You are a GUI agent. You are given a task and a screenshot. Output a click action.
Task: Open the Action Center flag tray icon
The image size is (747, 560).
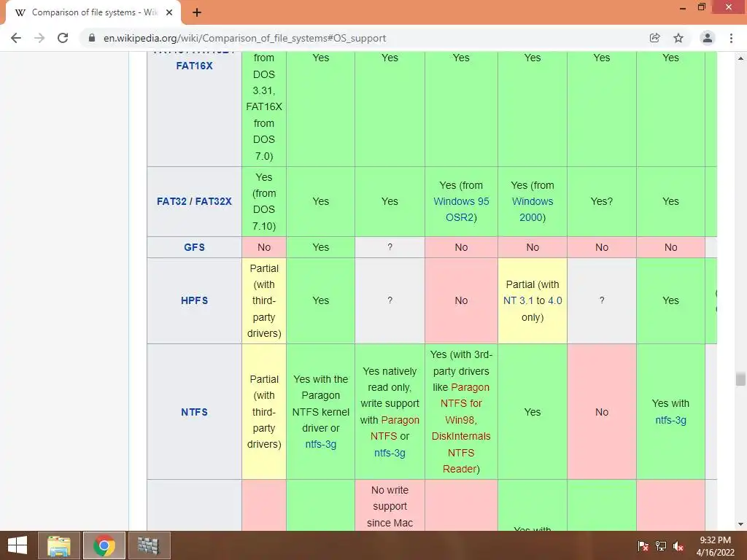click(643, 546)
